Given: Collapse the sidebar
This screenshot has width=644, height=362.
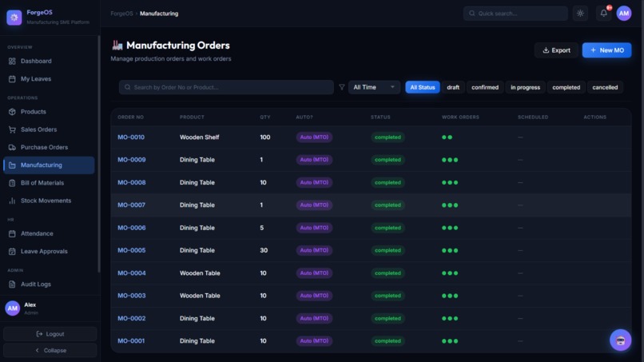Looking at the screenshot, I should (50, 351).
